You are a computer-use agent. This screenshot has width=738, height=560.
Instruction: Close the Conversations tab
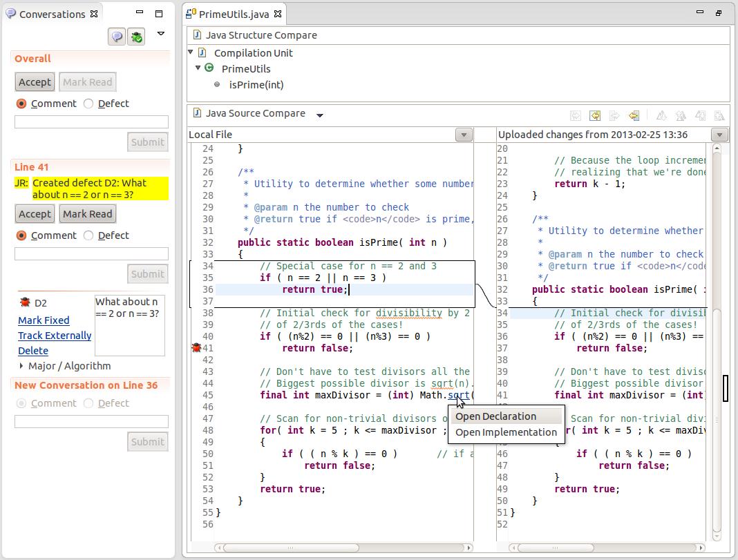[94, 14]
